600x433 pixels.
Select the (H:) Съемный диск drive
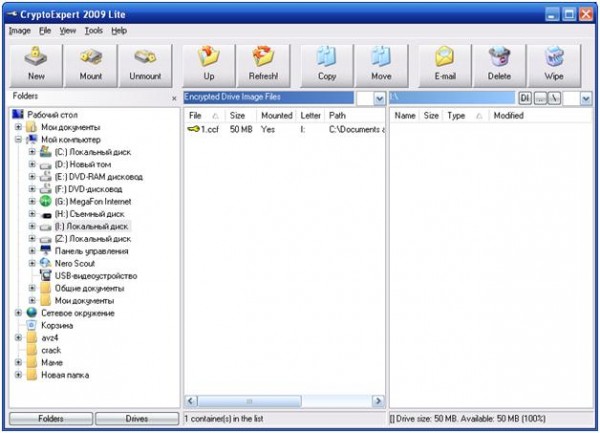click(x=90, y=214)
